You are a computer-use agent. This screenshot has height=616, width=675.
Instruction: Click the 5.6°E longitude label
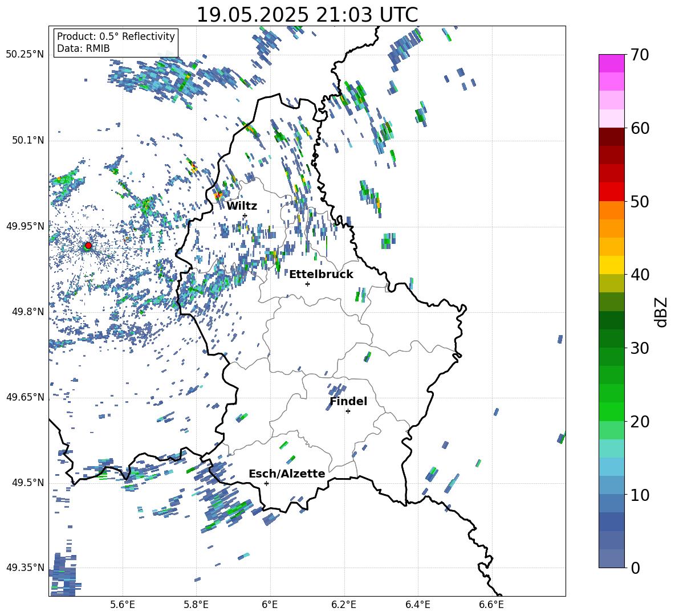(123, 605)
